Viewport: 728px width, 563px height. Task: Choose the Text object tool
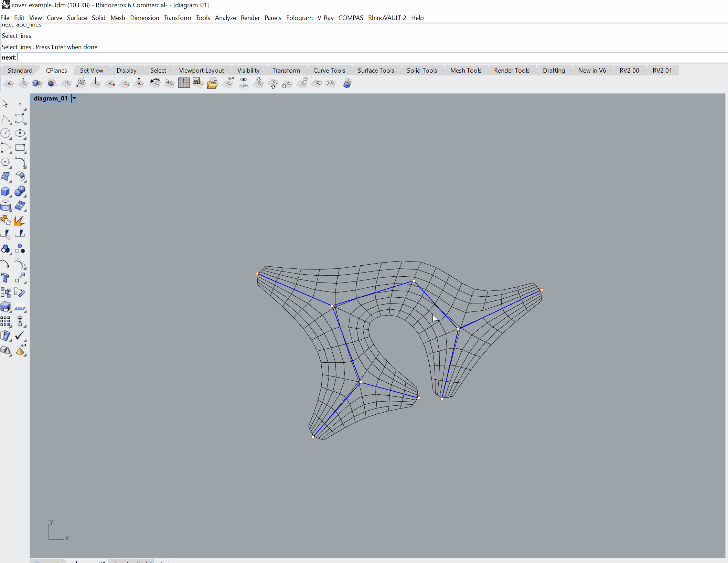click(6, 278)
